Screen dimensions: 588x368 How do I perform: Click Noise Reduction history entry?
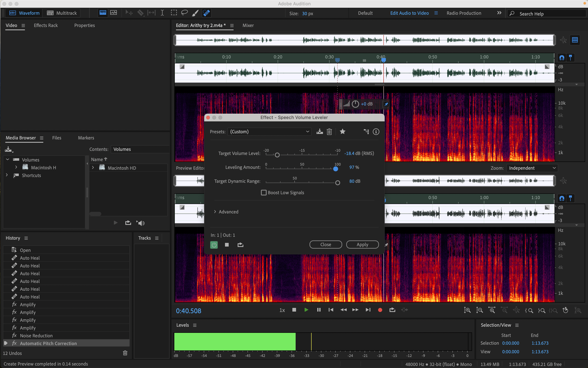point(66,336)
